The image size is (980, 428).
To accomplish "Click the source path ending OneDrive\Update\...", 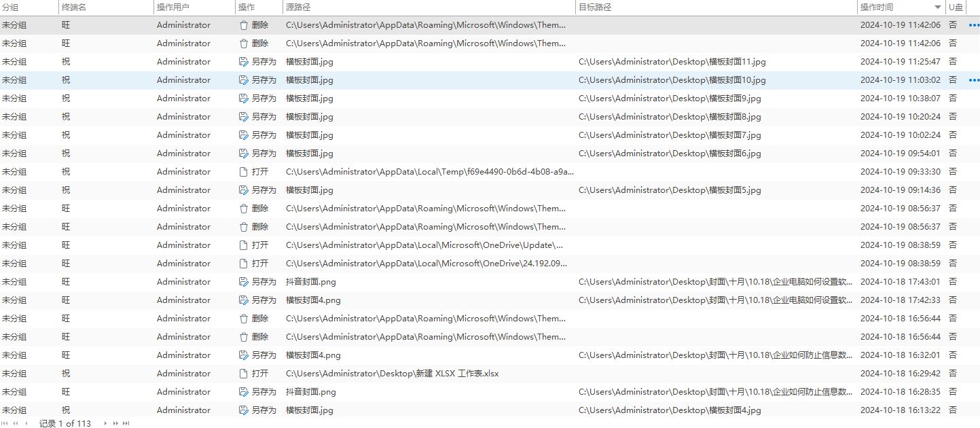I will (x=424, y=245).
